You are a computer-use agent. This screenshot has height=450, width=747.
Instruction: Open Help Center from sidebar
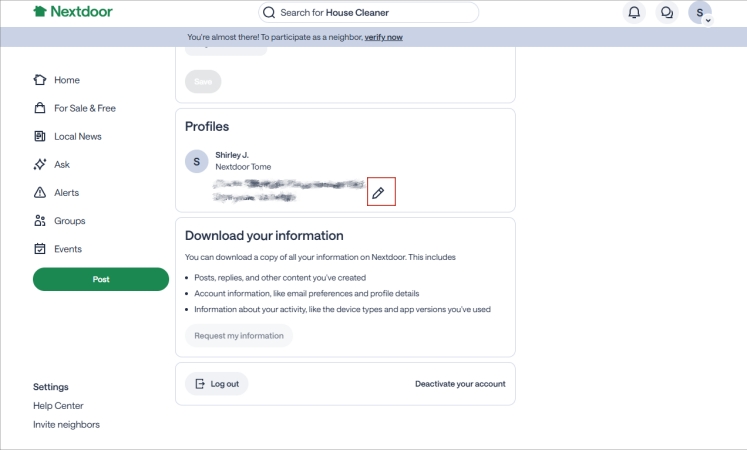point(58,406)
